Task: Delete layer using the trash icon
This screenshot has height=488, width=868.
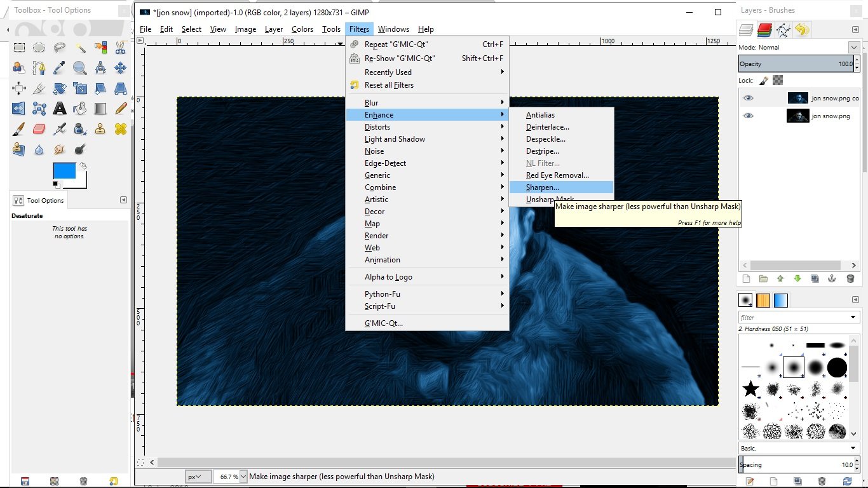Action: (x=850, y=278)
